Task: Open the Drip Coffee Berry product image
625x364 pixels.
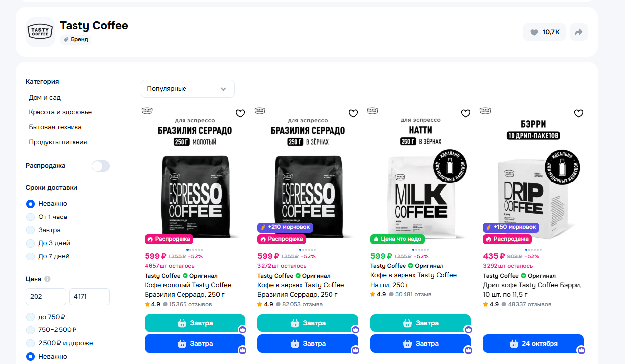Action: coord(533,178)
